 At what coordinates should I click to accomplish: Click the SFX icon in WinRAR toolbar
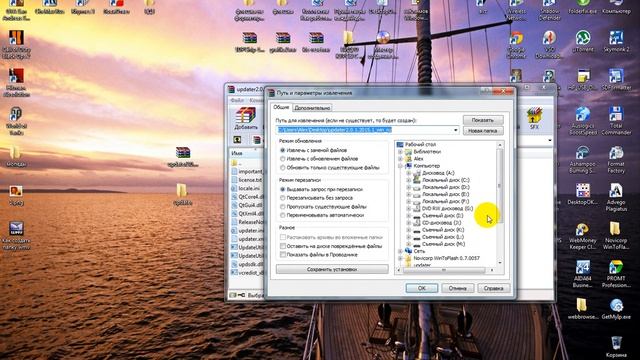point(534,119)
